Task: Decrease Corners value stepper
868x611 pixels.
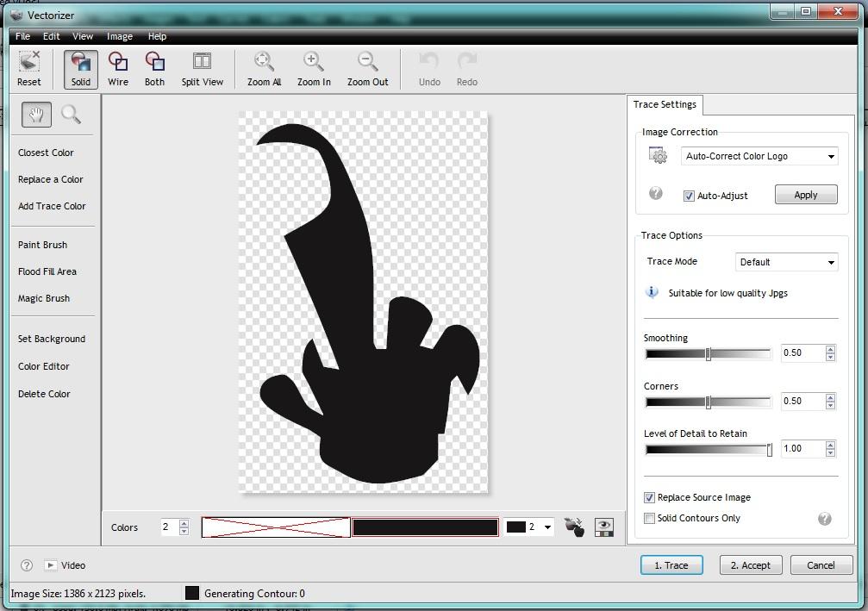Action: pyautogui.click(x=830, y=405)
